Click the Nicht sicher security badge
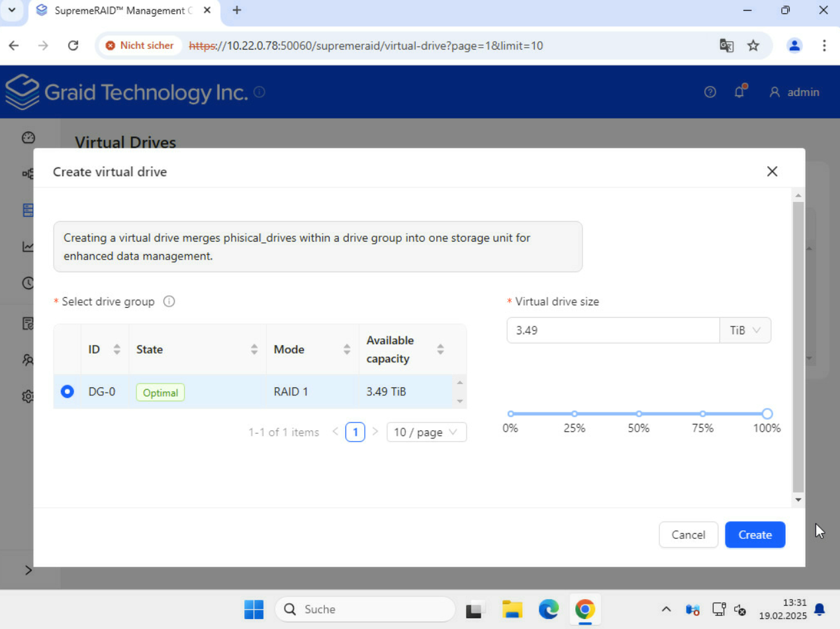The width and height of the screenshot is (840, 629). click(140, 46)
